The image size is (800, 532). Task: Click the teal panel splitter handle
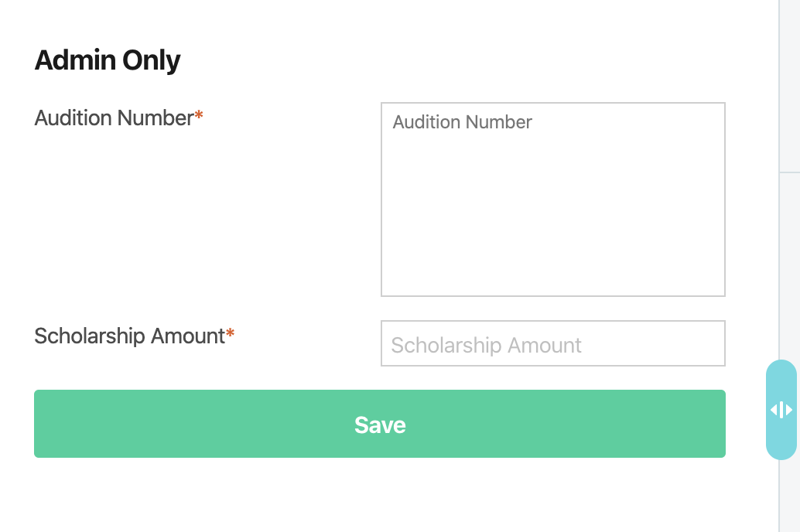[x=781, y=410]
